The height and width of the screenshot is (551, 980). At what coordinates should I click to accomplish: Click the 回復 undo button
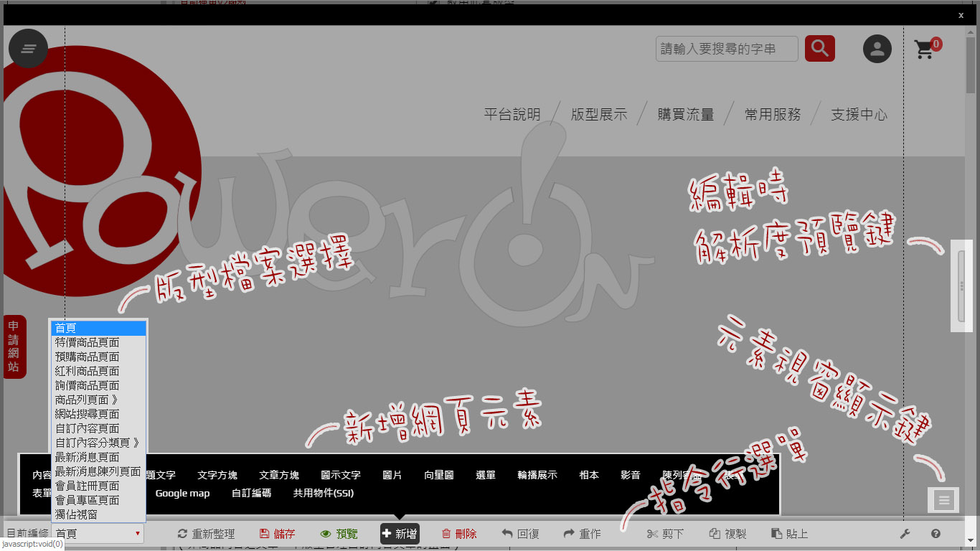[521, 534]
